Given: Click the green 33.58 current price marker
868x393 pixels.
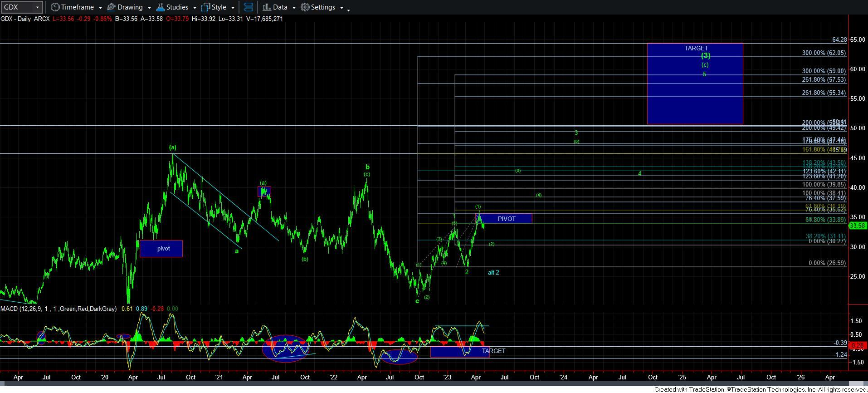Looking at the screenshot, I should point(857,226).
